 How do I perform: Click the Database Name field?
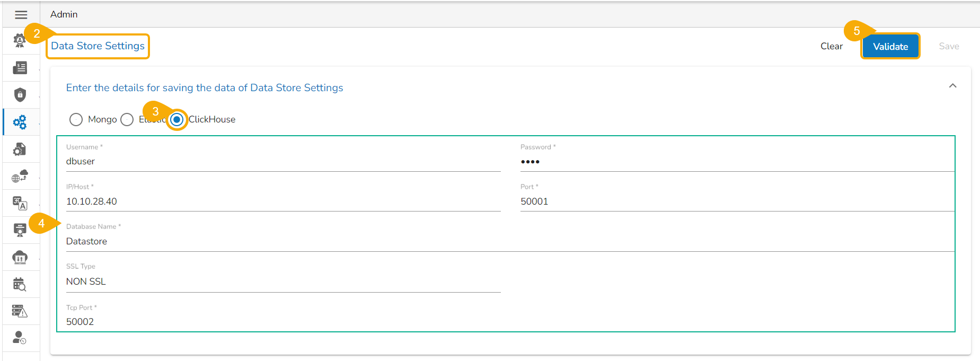509,242
